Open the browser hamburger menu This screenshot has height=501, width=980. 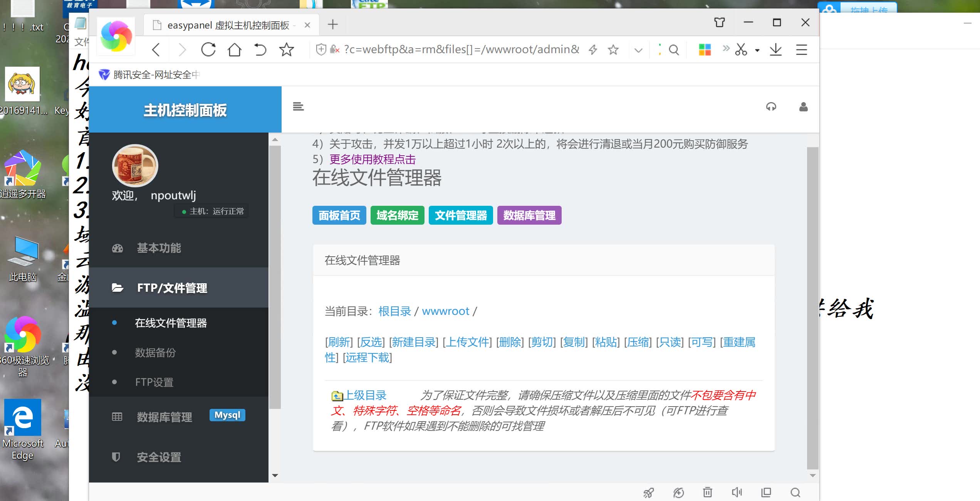tap(802, 50)
